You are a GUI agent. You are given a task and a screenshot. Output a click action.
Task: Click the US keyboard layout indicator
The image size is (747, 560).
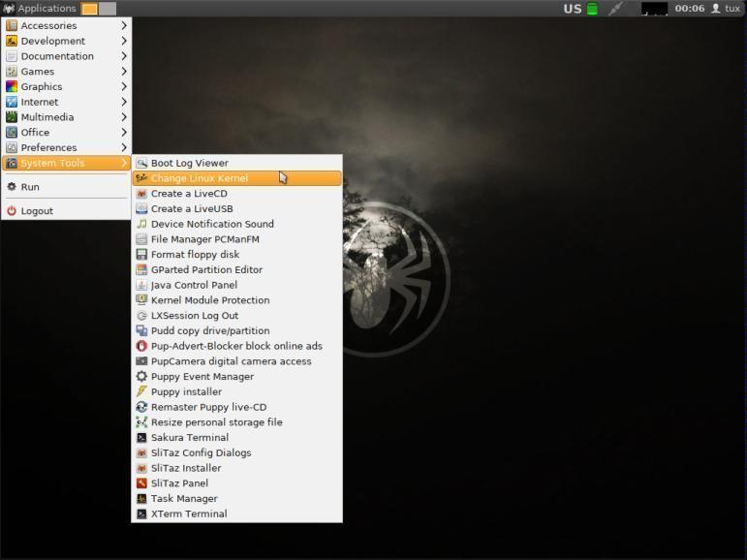573,9
